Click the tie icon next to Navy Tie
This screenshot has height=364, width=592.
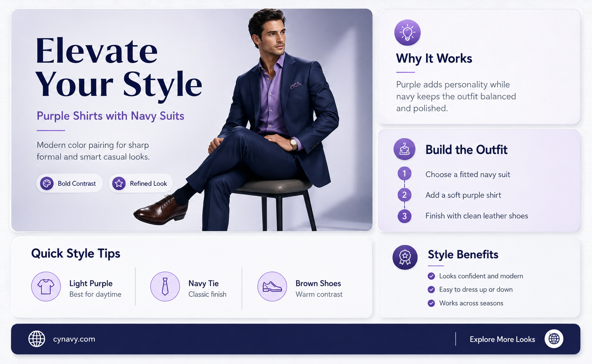coord(165,286)
